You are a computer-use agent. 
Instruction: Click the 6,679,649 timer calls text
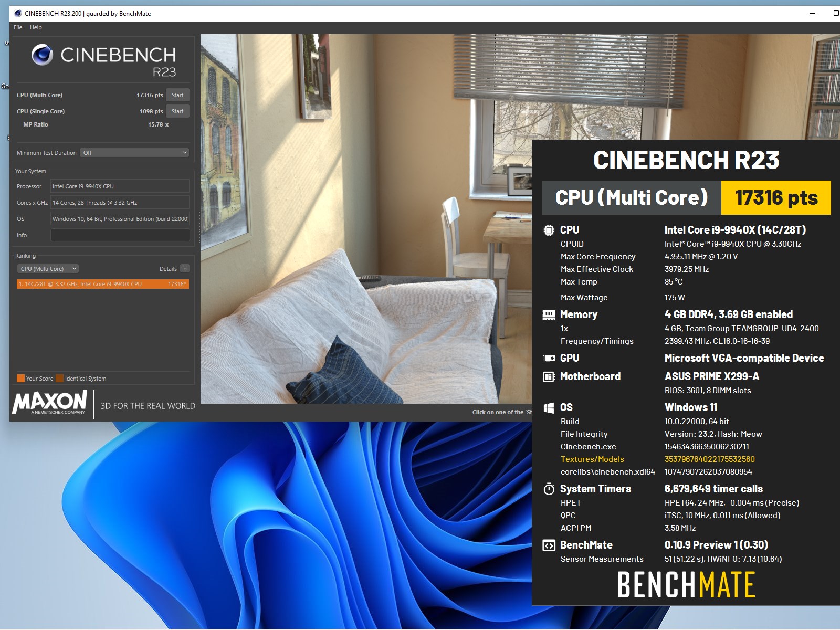coord(713,489)
